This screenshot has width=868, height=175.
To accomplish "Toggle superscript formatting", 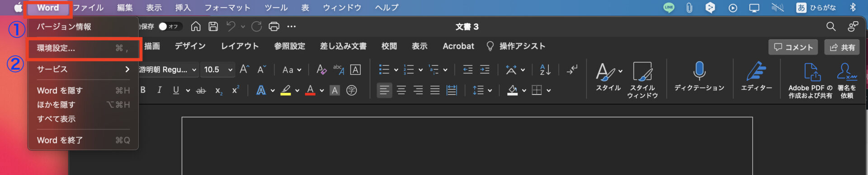I will pos(236,90).
